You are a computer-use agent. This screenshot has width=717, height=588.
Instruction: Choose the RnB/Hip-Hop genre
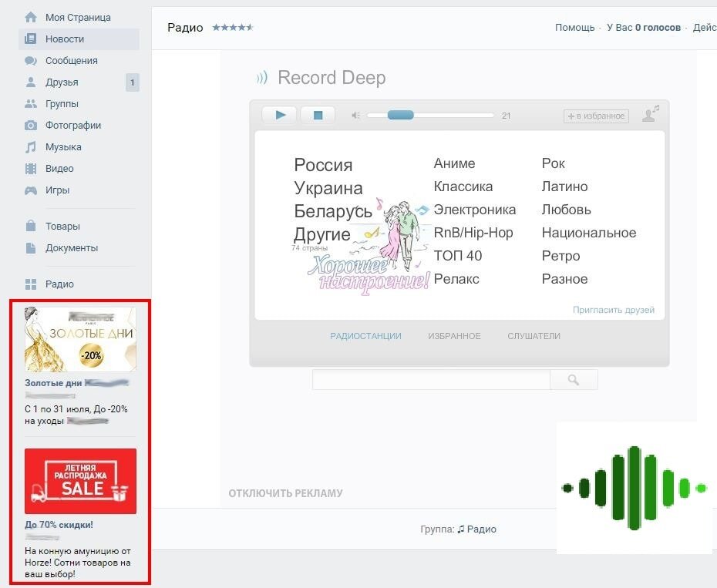tap(473, 233)
